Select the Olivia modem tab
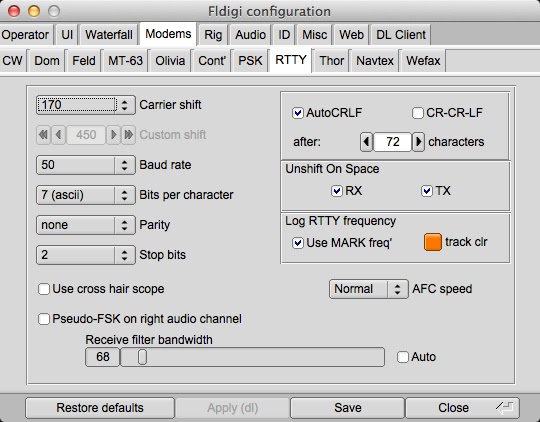Viewport: 540px width, 422px height. (170, 61)
